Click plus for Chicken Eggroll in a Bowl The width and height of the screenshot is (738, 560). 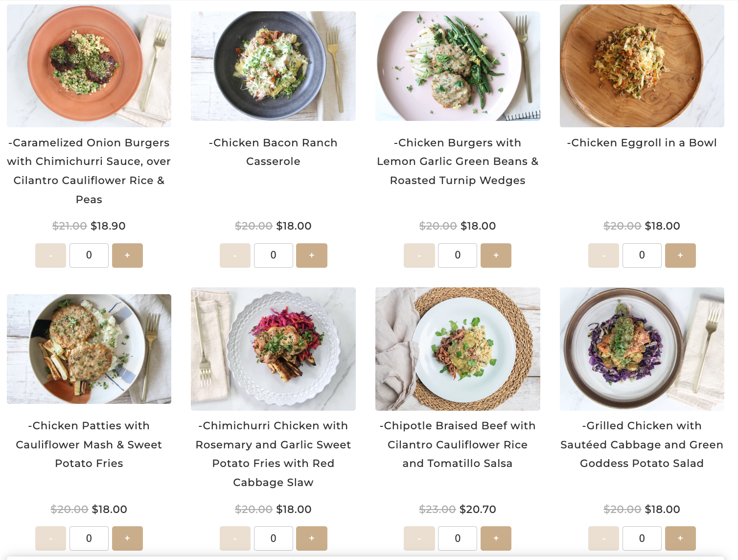(680, 256)
